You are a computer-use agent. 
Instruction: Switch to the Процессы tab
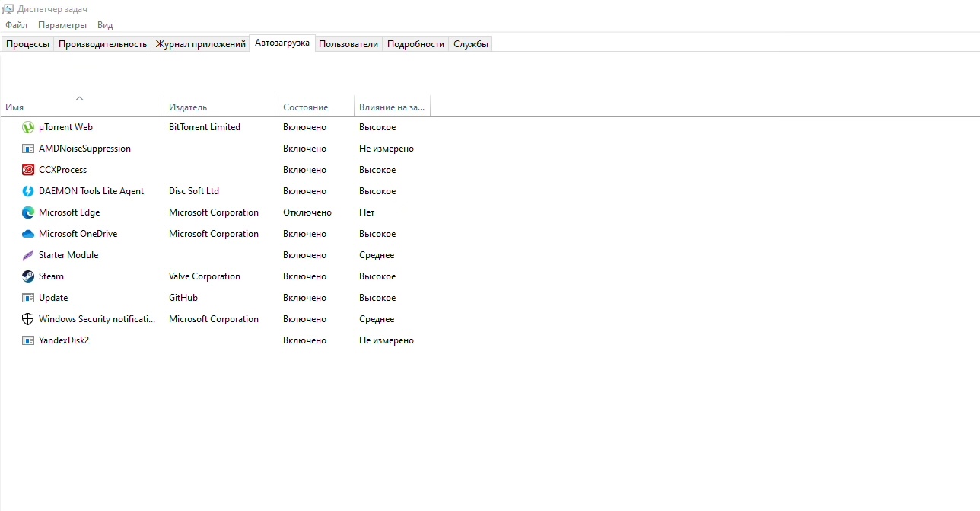pyautogui.click(x=28, y=44)
